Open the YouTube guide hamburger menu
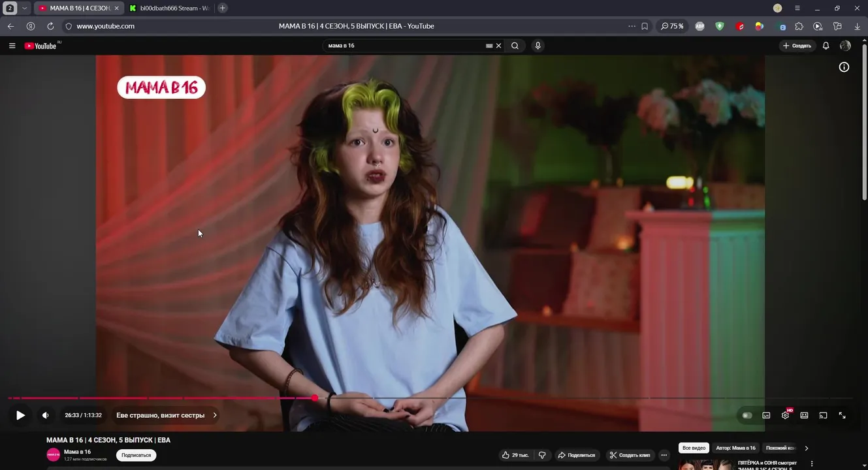This screenshot has height=470, width=868. 12,46
